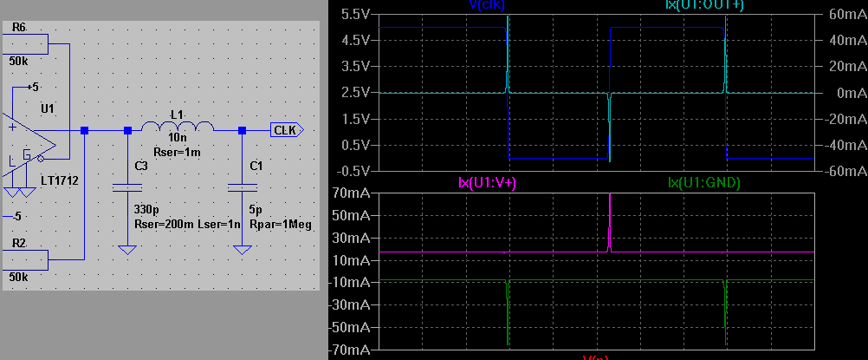Click the 4.5V left axis value

[355, 40]
